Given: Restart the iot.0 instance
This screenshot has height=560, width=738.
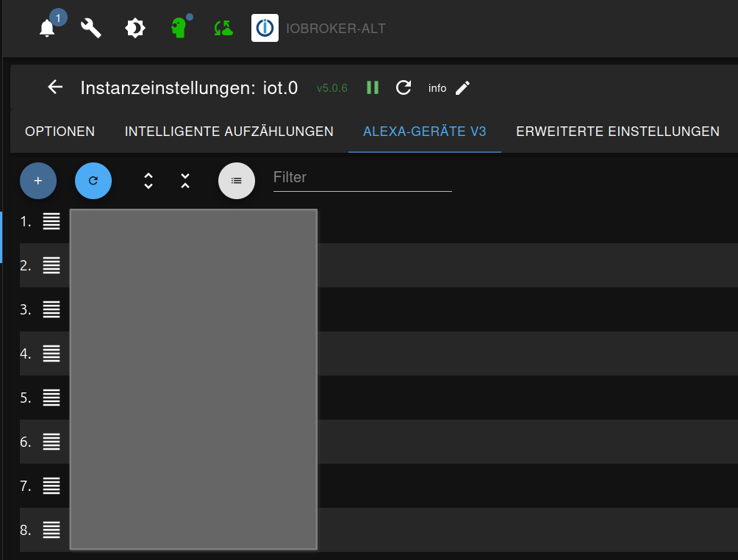Looking at the screenshot, I should click(404, 87).
